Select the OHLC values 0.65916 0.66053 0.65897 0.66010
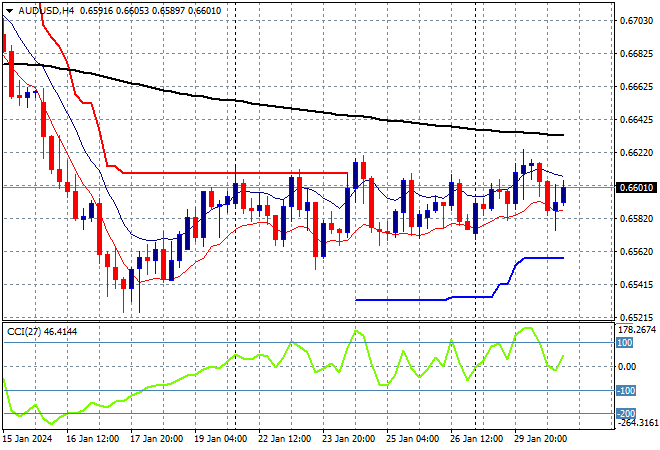 150,11
